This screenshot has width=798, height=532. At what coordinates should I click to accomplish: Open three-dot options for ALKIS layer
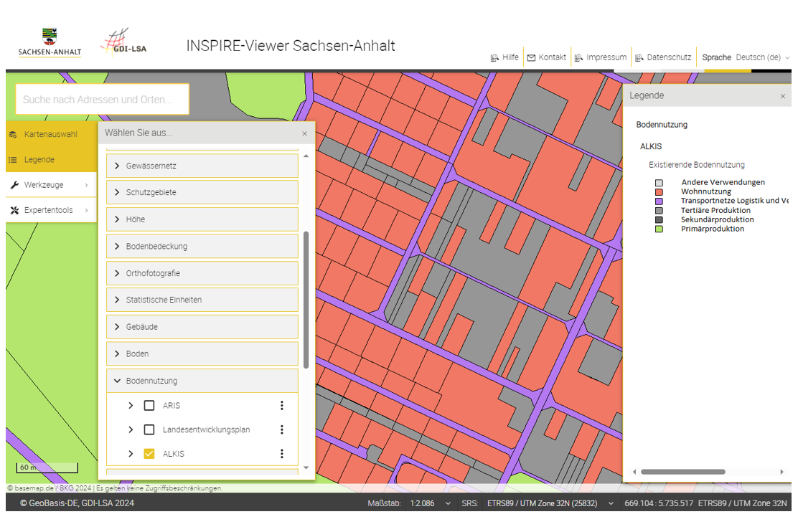(282, 454)
